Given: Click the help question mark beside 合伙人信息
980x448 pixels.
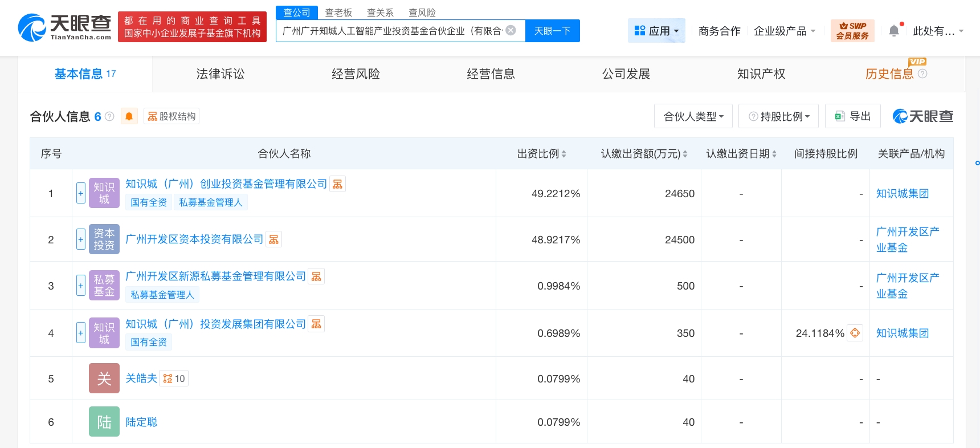Looking at the screenshot, I should pyautogui.click(x=110, y=116).
